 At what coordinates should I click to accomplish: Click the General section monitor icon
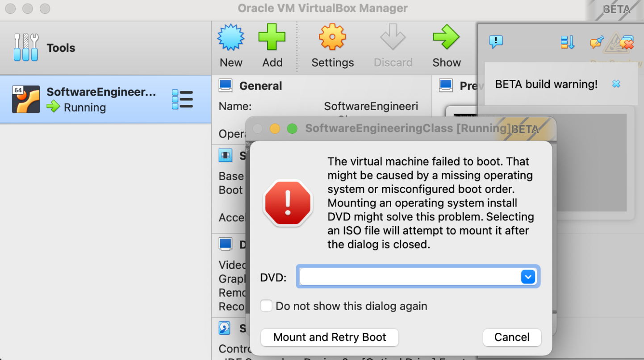(226, 85)
